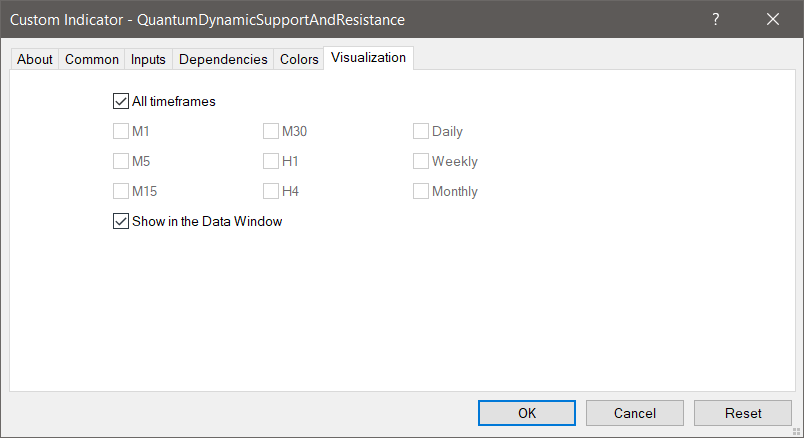Enable the Monthly timeframe checkbox
Image resolution: width=804 pixels, height=438 pixels.
(421, 191)
